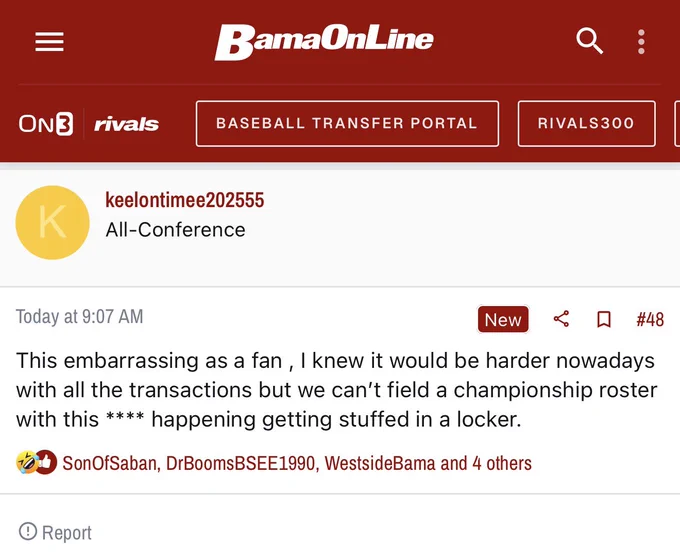The width and height of the screenshot is (680, 559).
Task: Open the three-dot more options menu
Action: [641, 42]
